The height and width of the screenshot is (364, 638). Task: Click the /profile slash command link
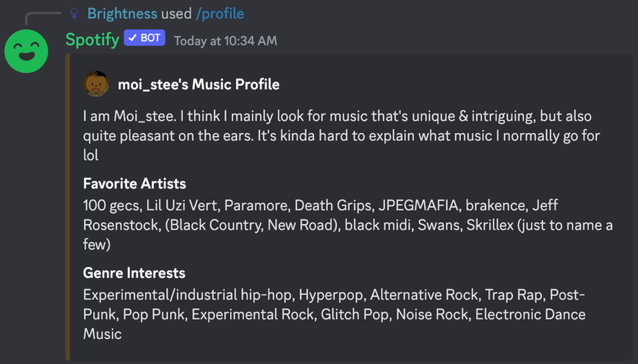coord(220,14)
